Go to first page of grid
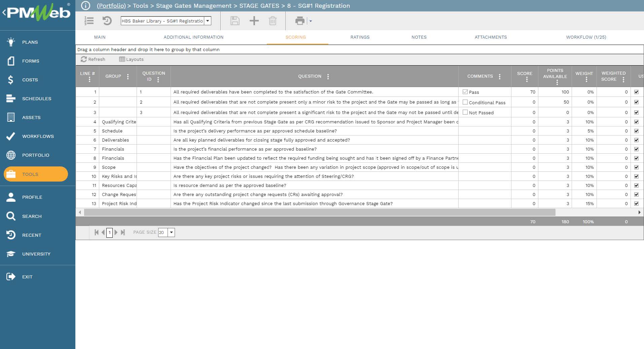This screenshot has height=349, width=644. pyautogui.click(x=97, y=232)
